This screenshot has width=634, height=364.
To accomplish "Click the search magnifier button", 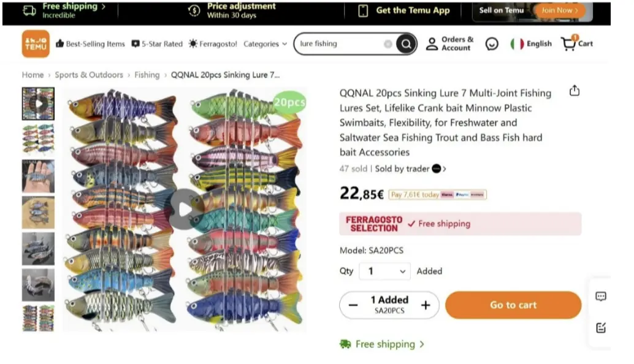I will 405,44.
